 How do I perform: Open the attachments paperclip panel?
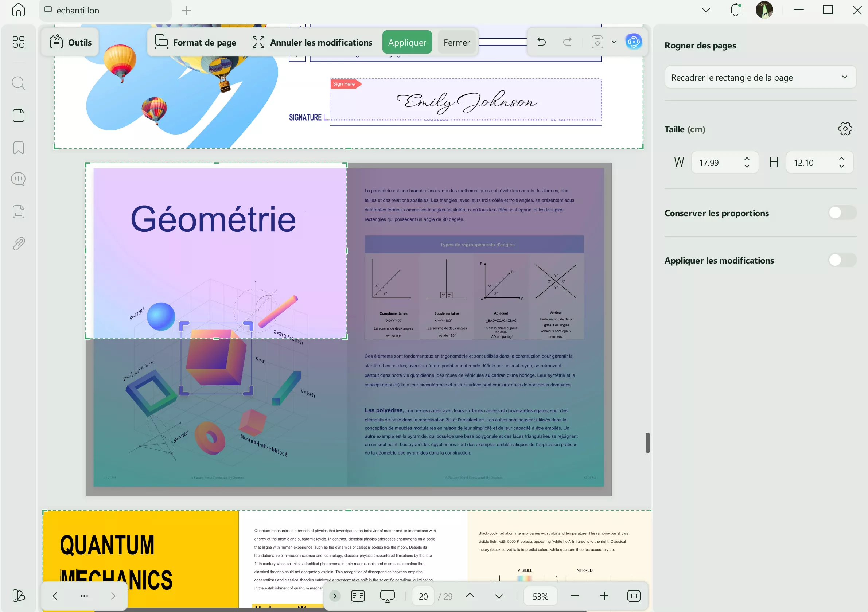tap(19, 244)
